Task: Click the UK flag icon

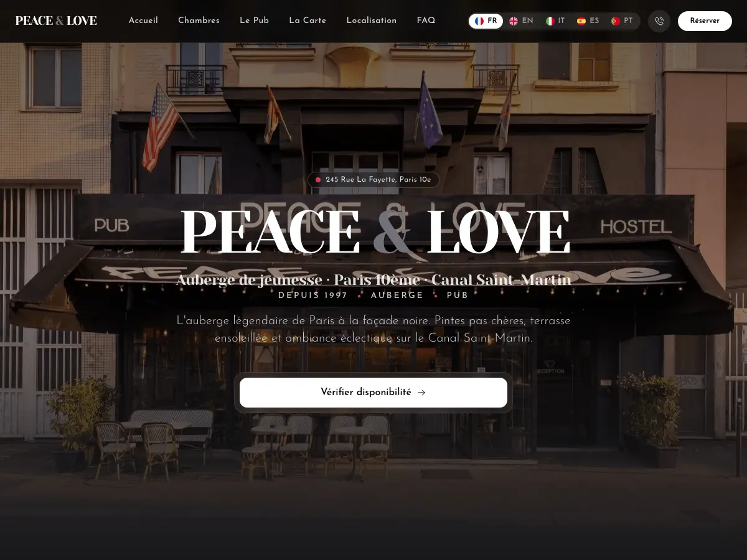Action: [514, 21]
